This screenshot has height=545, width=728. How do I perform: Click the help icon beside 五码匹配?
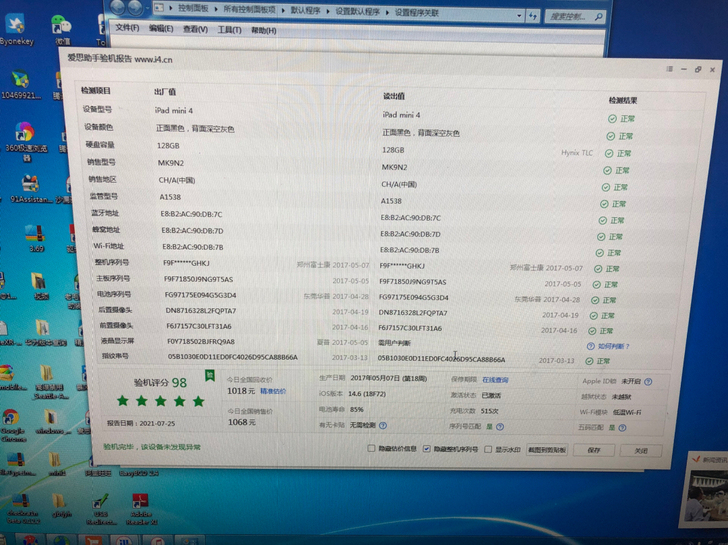point(623,428)
